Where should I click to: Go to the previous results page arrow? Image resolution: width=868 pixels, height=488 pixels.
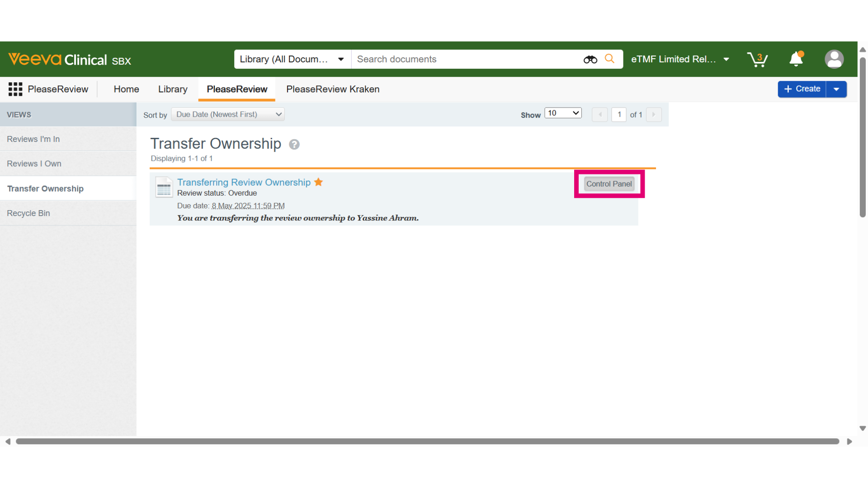600,115
